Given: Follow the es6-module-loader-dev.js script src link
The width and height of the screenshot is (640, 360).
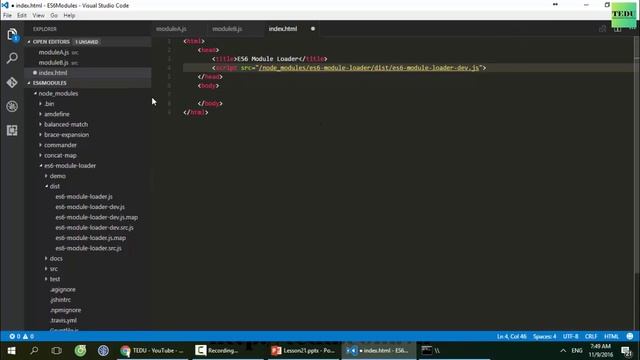Looking at the screenshot, I should pos(369,68).
